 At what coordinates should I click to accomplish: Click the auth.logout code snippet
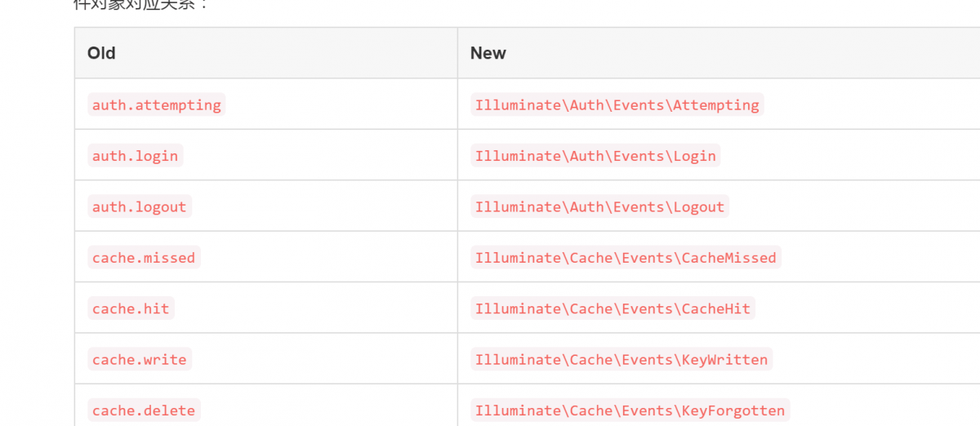point(139,206)
